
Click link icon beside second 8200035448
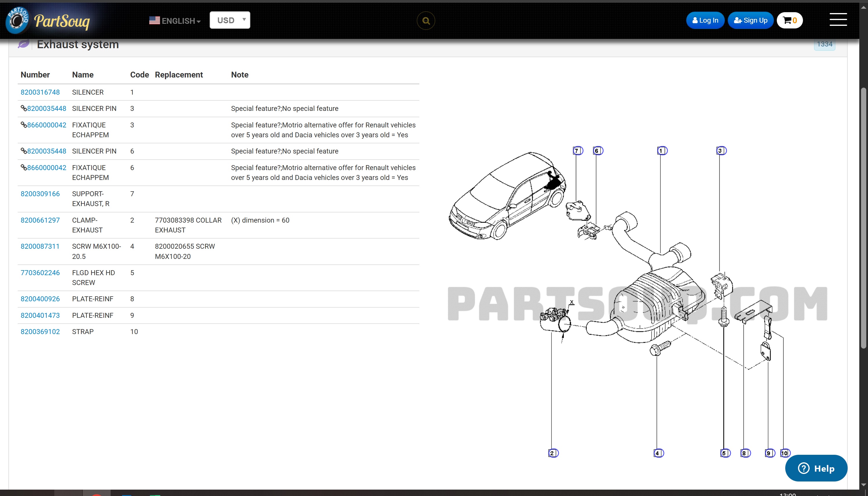pos(24,151)
